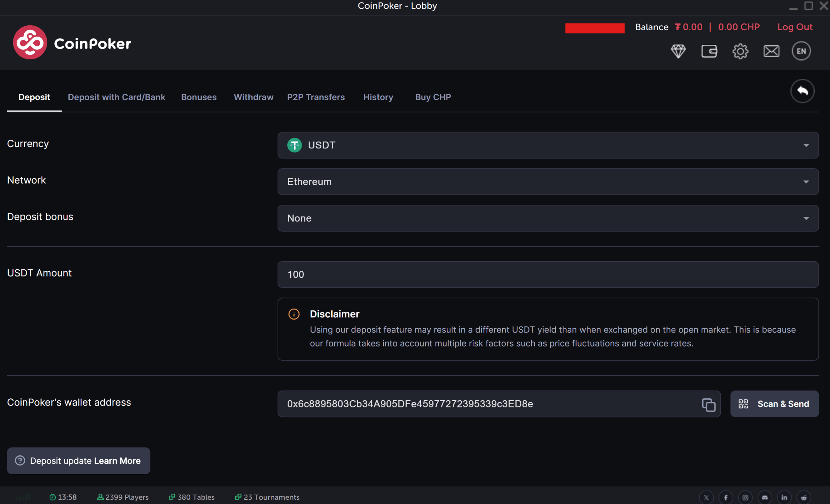830x504 pixels.
Task: Click the wallet address text field
Action: 499,404
